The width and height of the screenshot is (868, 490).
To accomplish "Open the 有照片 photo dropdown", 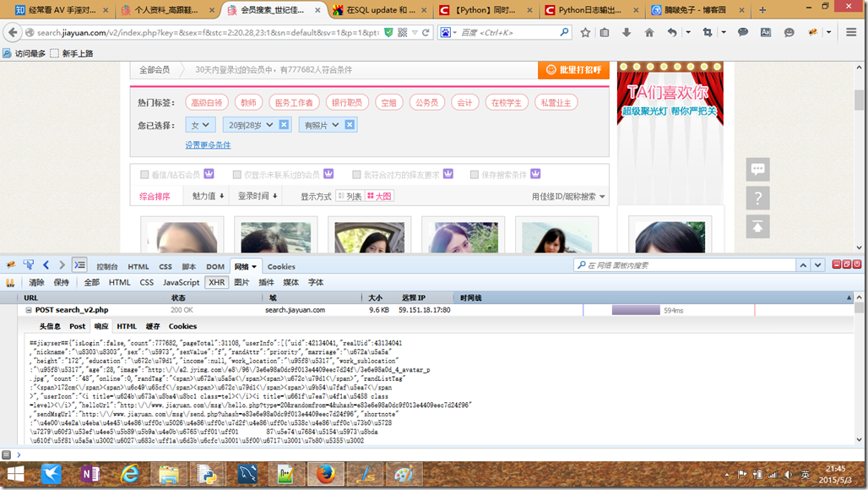I will pyautogui.click(x=322, y=125).
